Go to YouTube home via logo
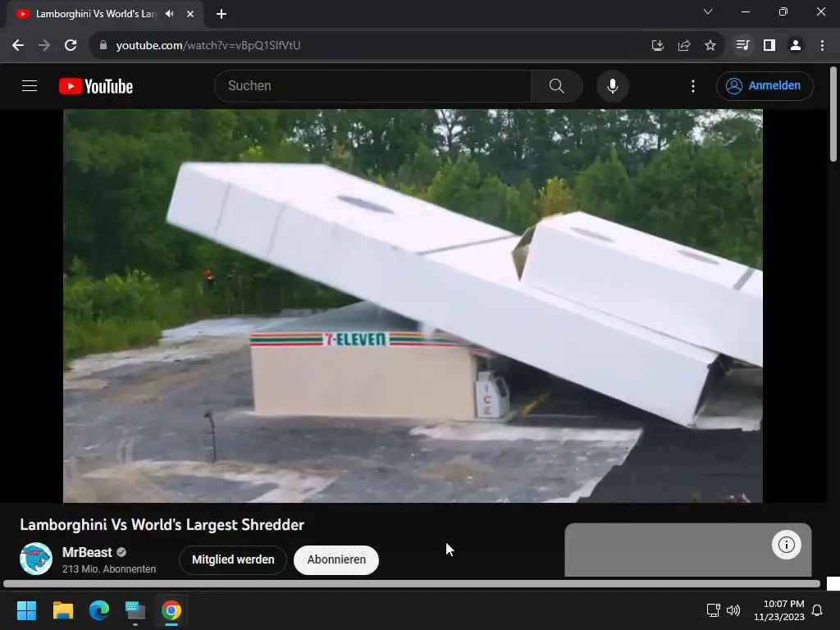Screen dimensions: 840x630 pyautogui.click(x=96, y=86)
